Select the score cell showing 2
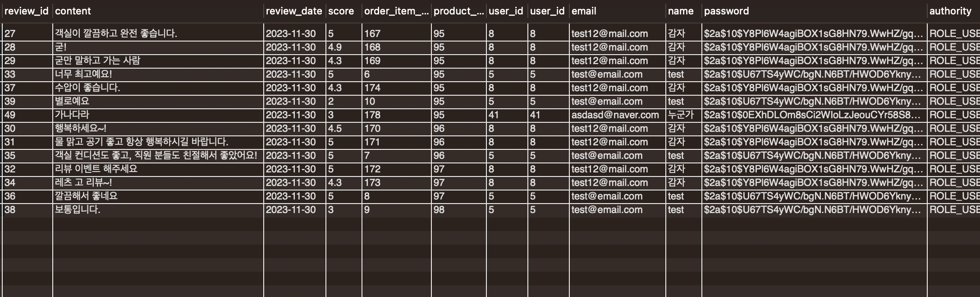 (x=344, y=102)
